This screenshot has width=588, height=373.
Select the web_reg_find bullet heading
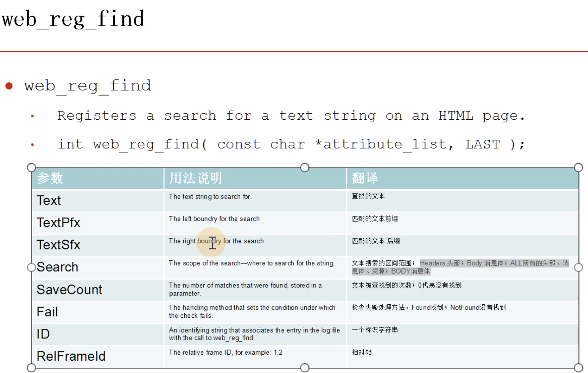coord(88,87)
